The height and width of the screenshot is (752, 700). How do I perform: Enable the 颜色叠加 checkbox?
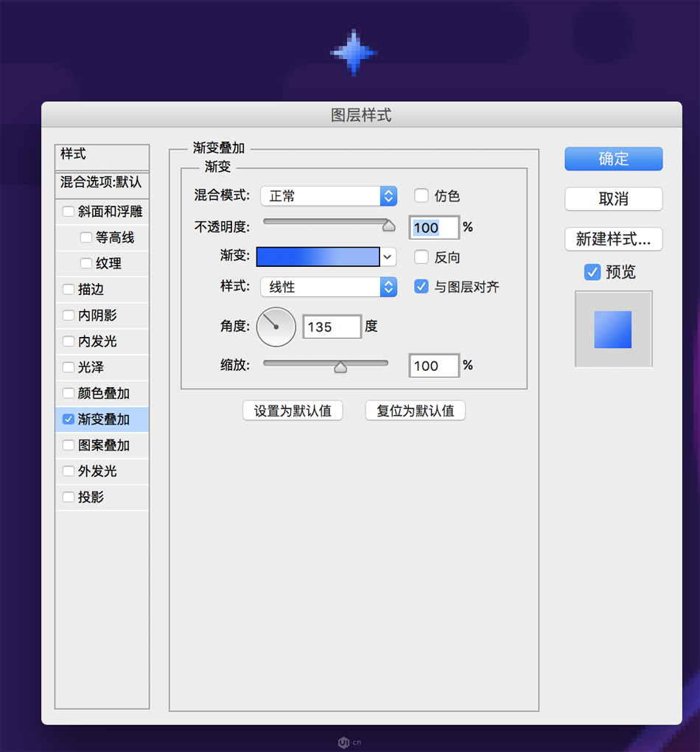69,393
